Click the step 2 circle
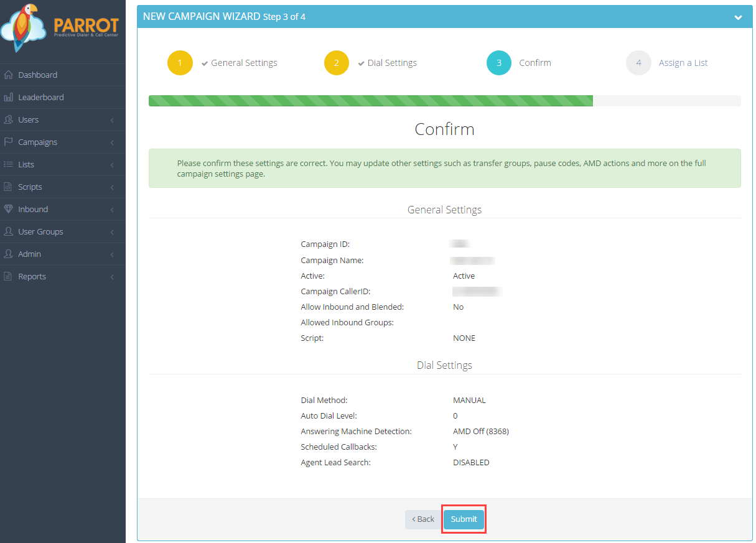The height and width of the screenshot is (543, 756). [337, 63]
